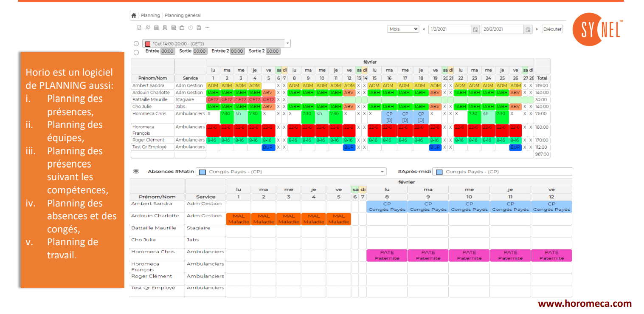
Task: Export planning with the PDF icon
Action: coord(139,28)
